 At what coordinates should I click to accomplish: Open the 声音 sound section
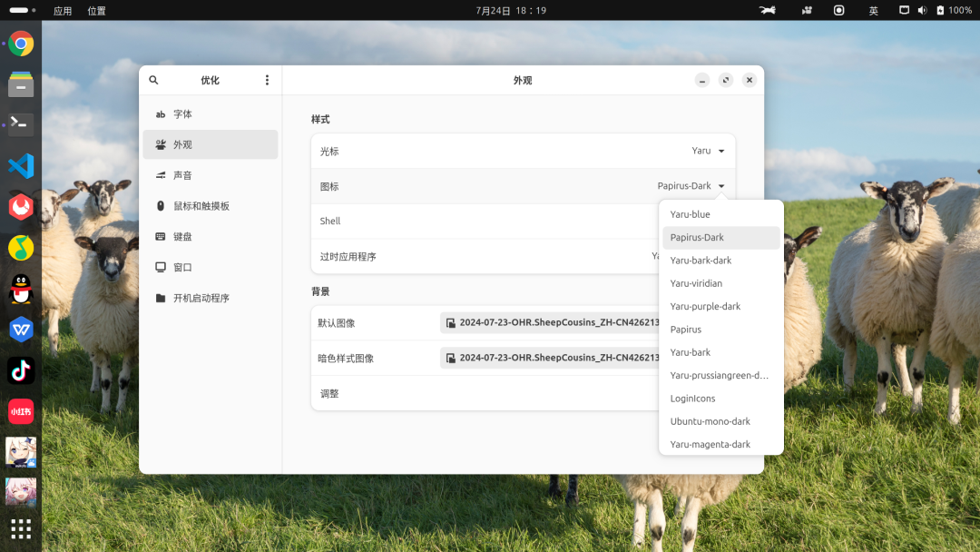point(211,175)
